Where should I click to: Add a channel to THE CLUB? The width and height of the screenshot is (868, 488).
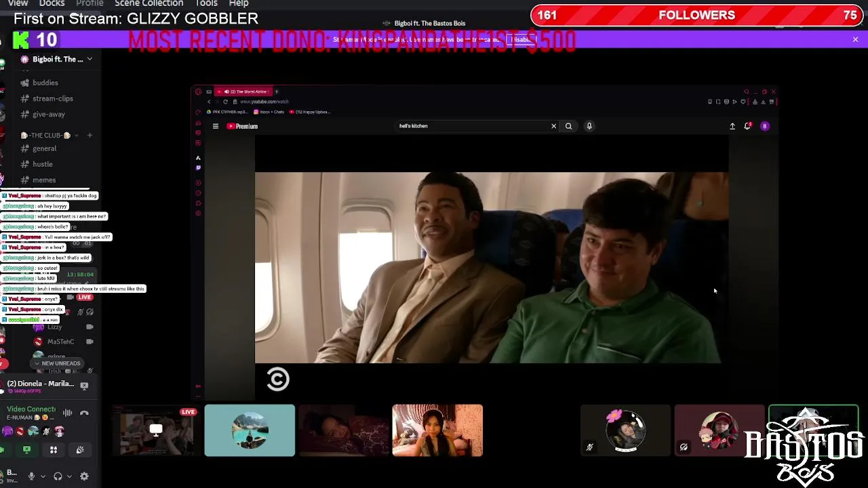pos(89,135)
